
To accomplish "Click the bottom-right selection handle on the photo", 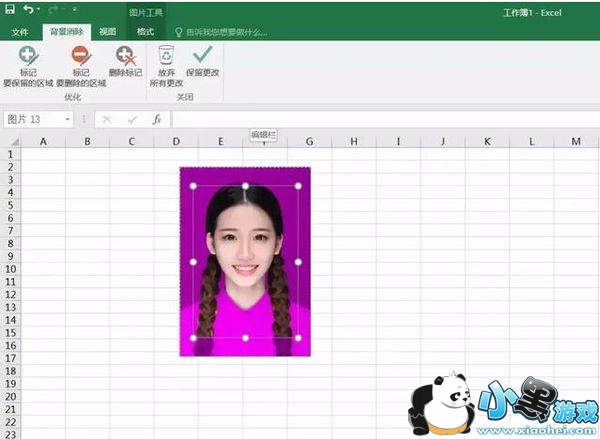I will tap(298, 338).
